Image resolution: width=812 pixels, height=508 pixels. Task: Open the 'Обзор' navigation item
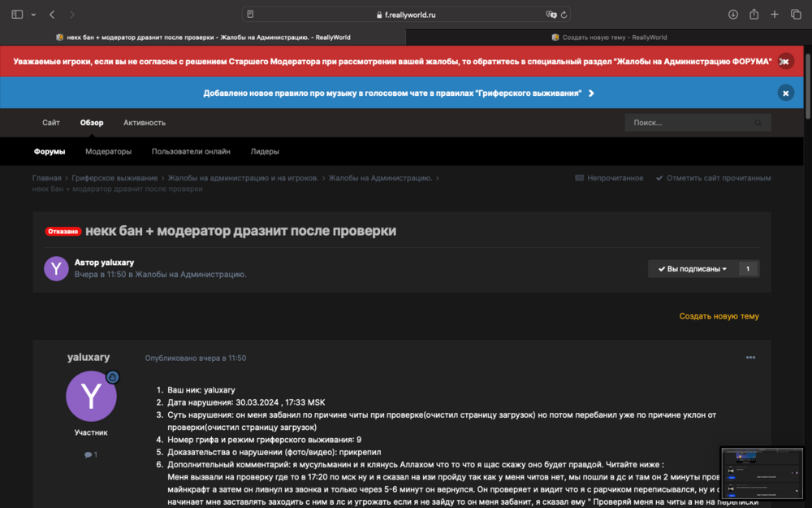pos(92,123)
